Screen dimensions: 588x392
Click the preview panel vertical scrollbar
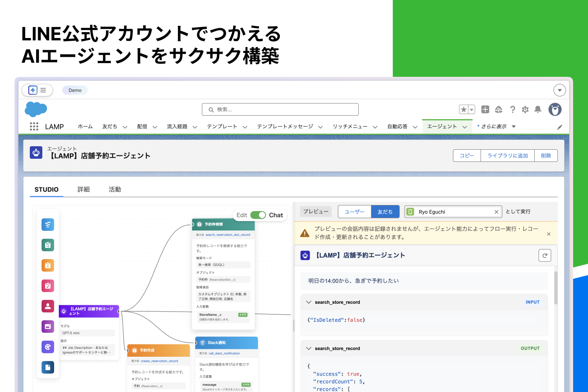[556, 288]
